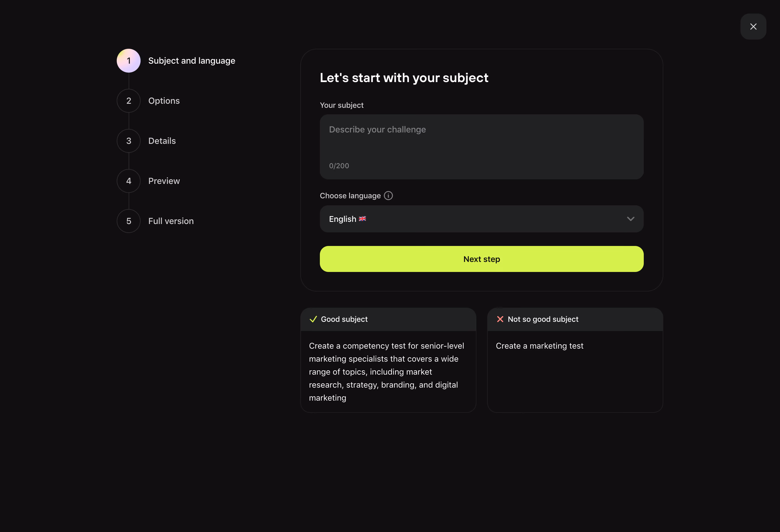Click the step 1 circle icon

[129, 61]
